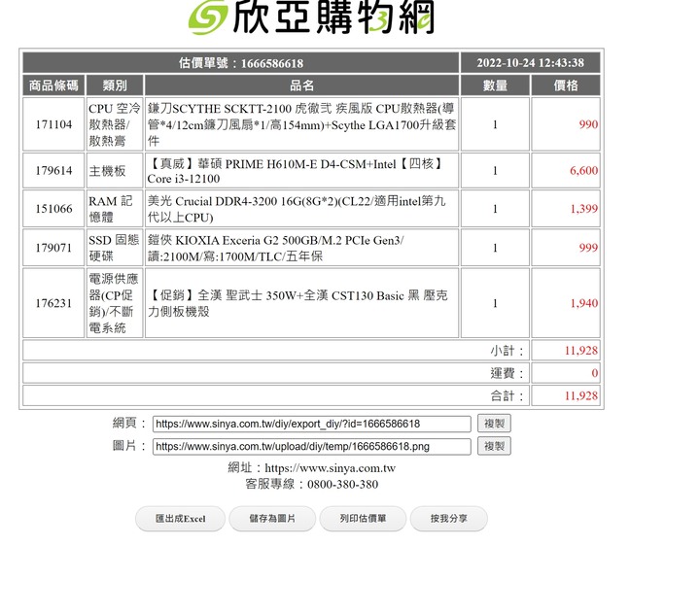Click the 類別 column header
Image resolution: width=700 pixels, height=614 pixels.
pyautogui.click(x=115, y=85)
